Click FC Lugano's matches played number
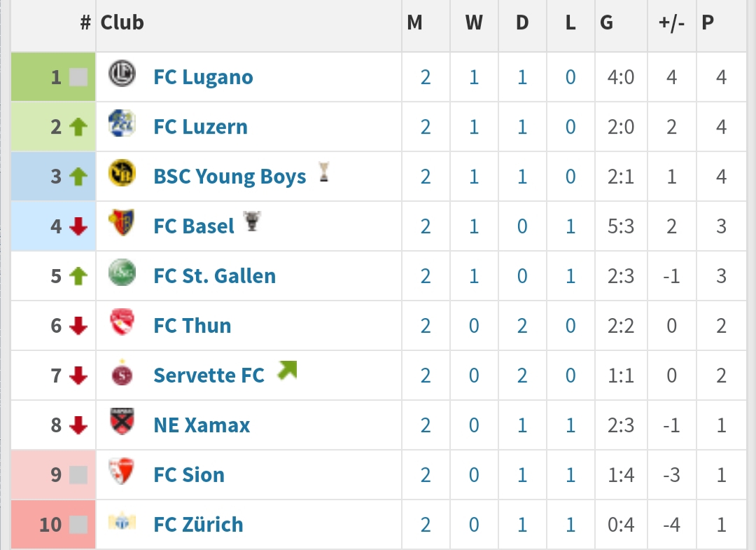This screenshot has width=756, height=550. click(426, 77)
